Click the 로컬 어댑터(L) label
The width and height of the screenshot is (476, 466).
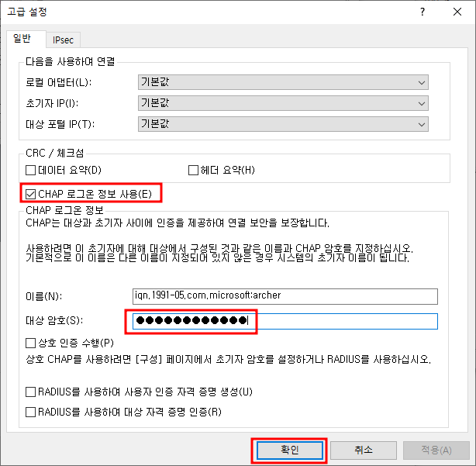(59, 82)
